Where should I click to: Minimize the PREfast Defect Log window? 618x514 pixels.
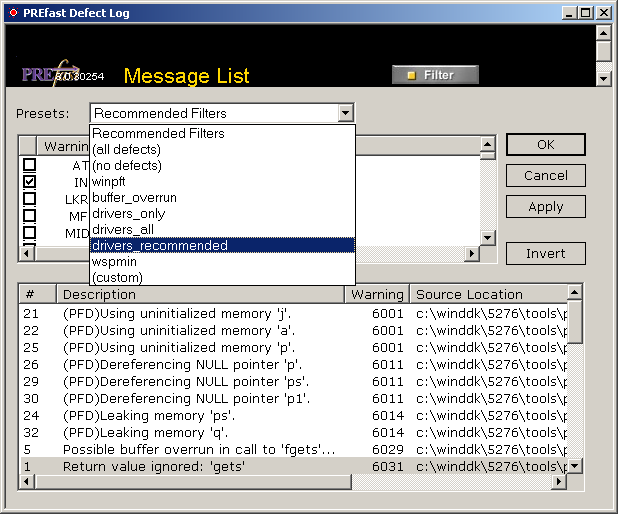click(x=568, y=13)
